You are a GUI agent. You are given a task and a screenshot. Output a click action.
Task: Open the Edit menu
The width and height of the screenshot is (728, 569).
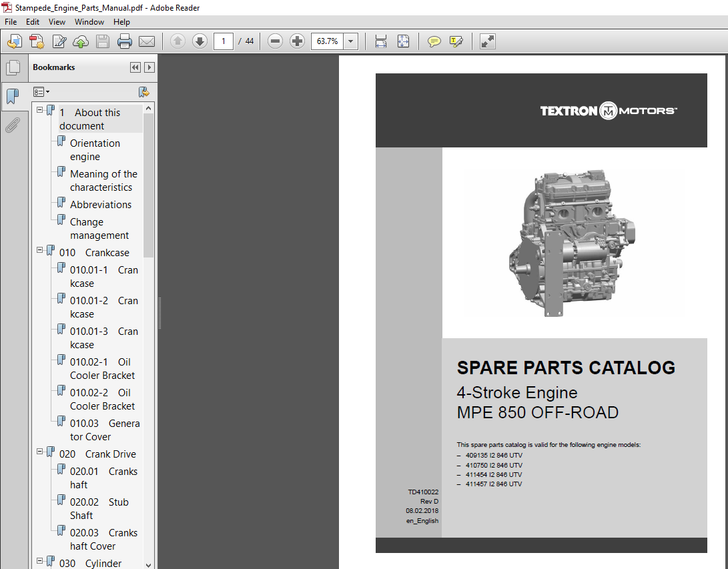[x=33, y=22]
